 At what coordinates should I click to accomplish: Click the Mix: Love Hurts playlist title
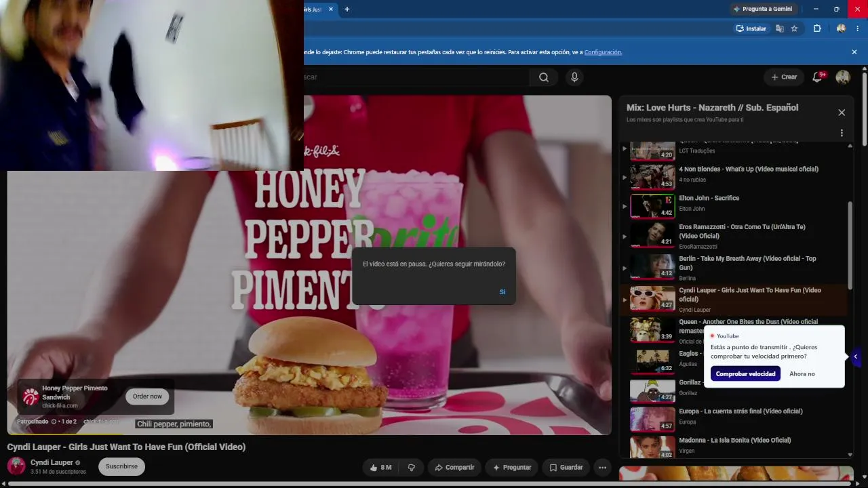click(712, 108)
